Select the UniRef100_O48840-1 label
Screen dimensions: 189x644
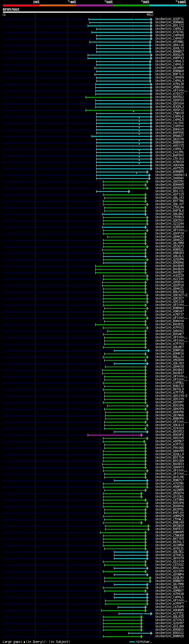pyautogui.click(x=171, y=175)
